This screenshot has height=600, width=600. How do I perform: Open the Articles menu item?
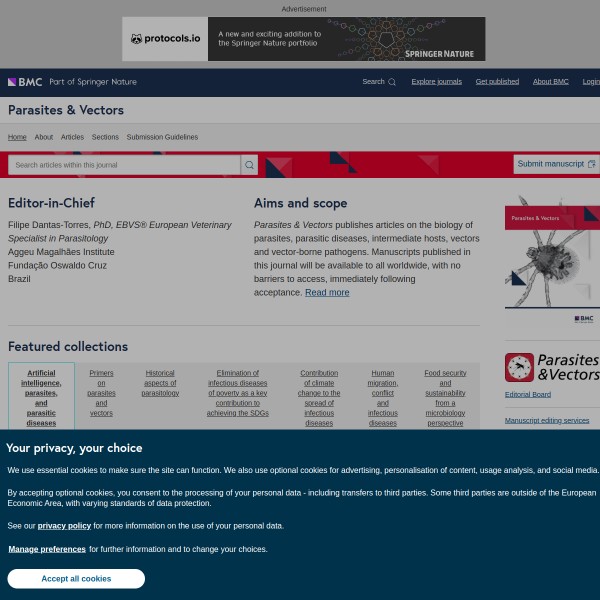click(x=72, y=137)
